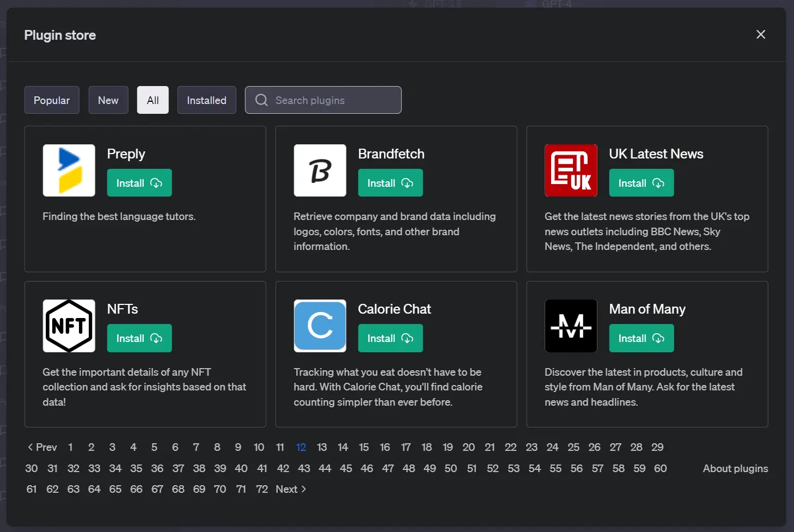The image size is (794, 532).
Task: Jump to page 45
Action: (346, 468)
